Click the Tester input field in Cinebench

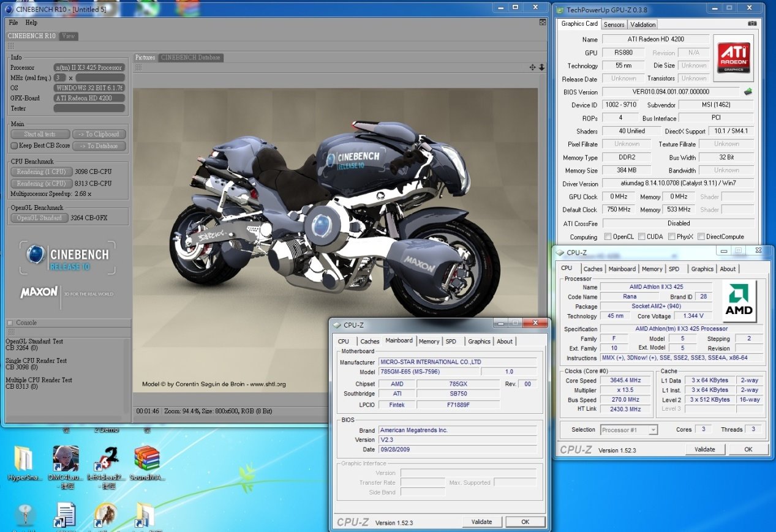click(x=89, y=108)
